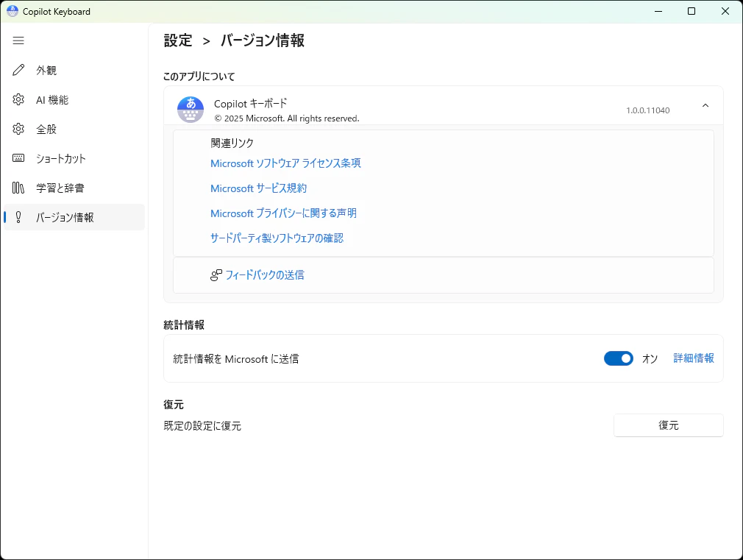This screenshot has height=560, width=743.
Task: Maximize the Copilot Keyboard window
Action: coord(692,11)
